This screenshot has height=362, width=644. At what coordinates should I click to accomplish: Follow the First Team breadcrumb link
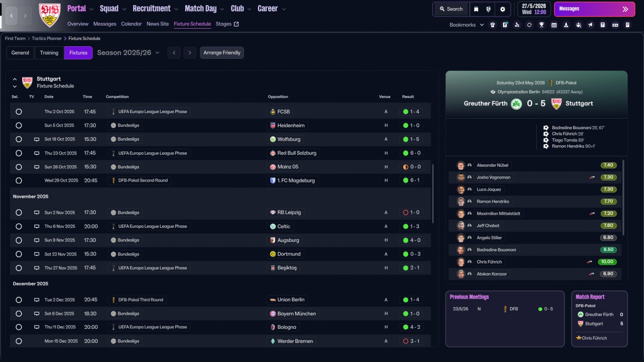point(15,39)
